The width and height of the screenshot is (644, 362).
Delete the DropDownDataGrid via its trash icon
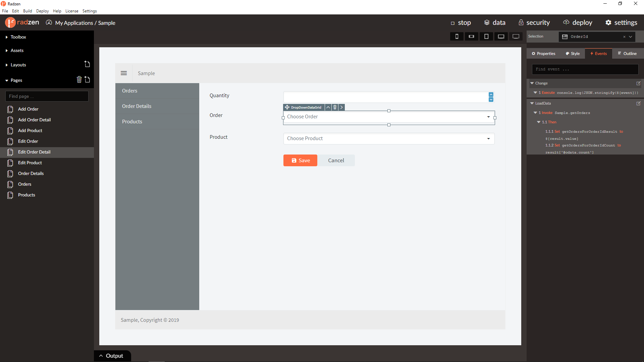pos(335,107)
